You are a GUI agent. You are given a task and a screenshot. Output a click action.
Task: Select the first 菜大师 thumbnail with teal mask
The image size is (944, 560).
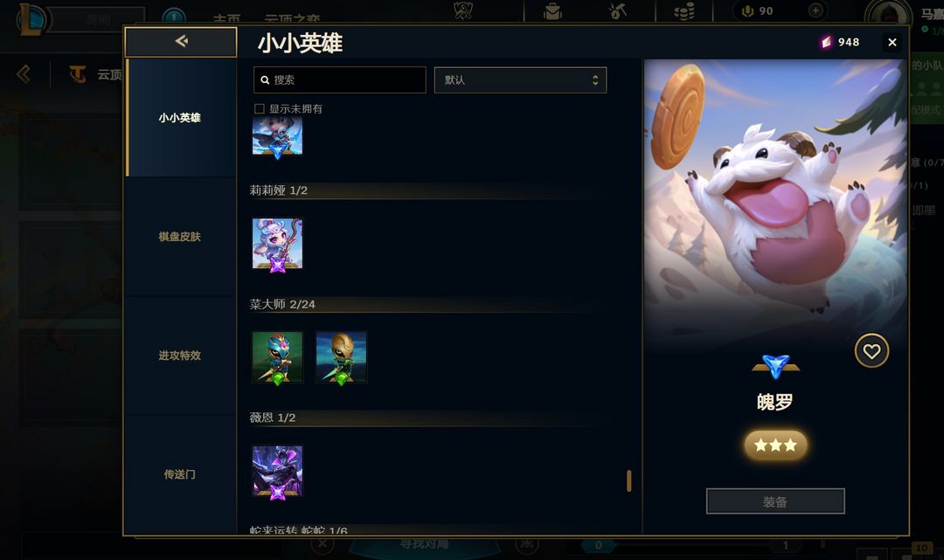click(278, 358)
